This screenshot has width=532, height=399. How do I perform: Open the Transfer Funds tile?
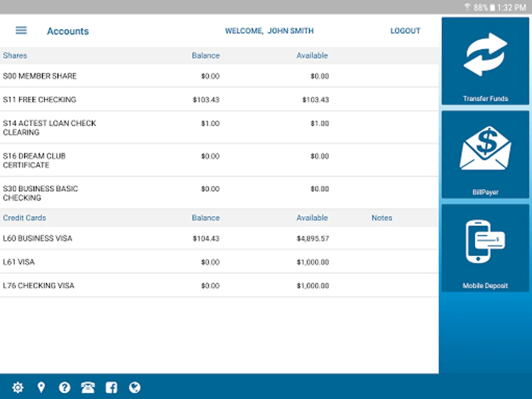[x=485, y=61]
